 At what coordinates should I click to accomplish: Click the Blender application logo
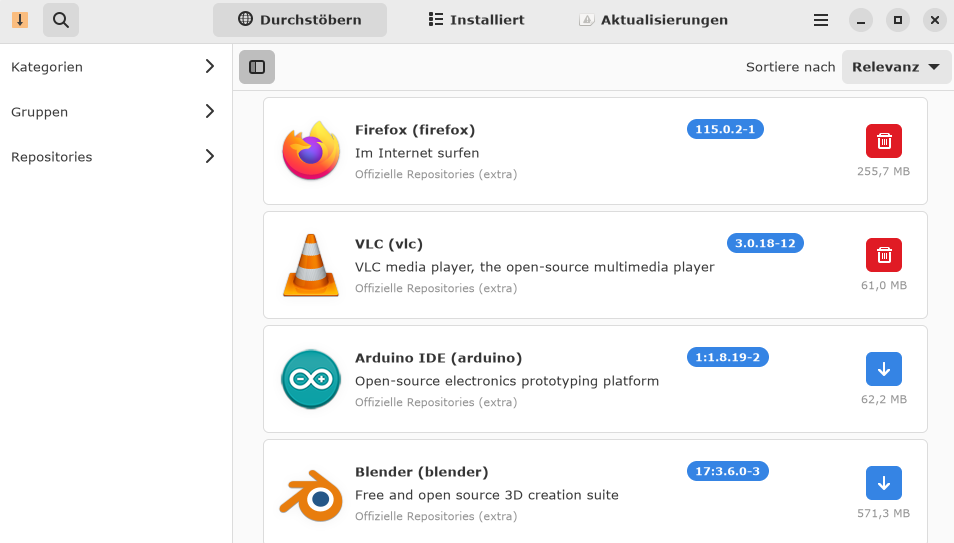311,493
